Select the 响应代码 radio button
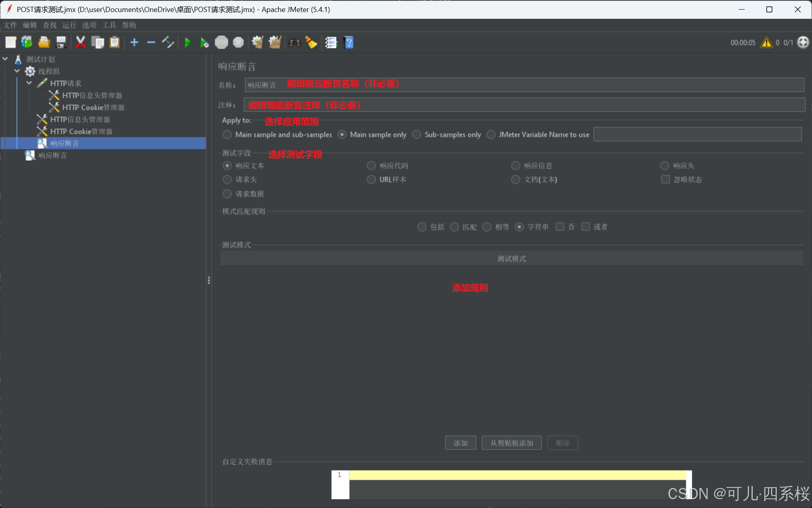This screenshot has height=508, width=812. pos(371,166)
